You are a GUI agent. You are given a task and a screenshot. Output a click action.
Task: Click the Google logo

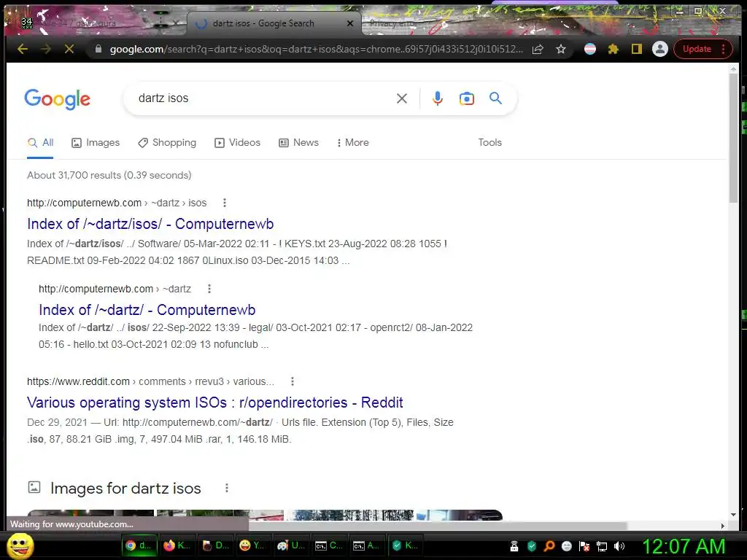click(x=57, y=99)
